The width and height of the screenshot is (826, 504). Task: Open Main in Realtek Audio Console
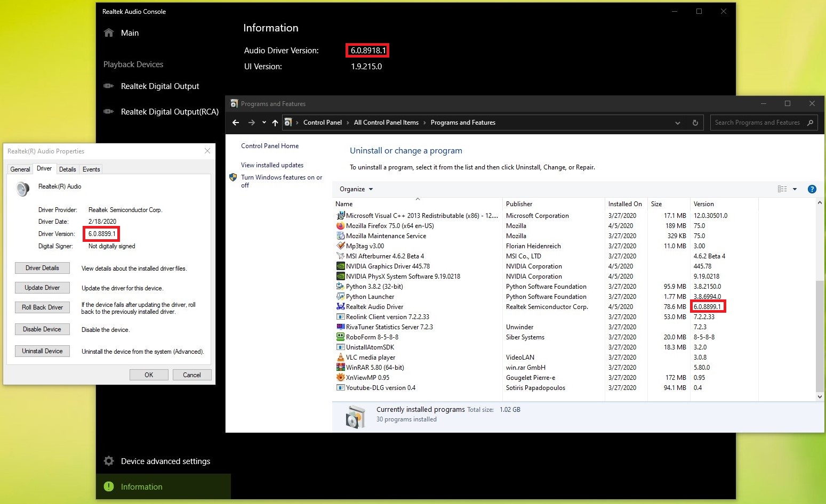130,33
